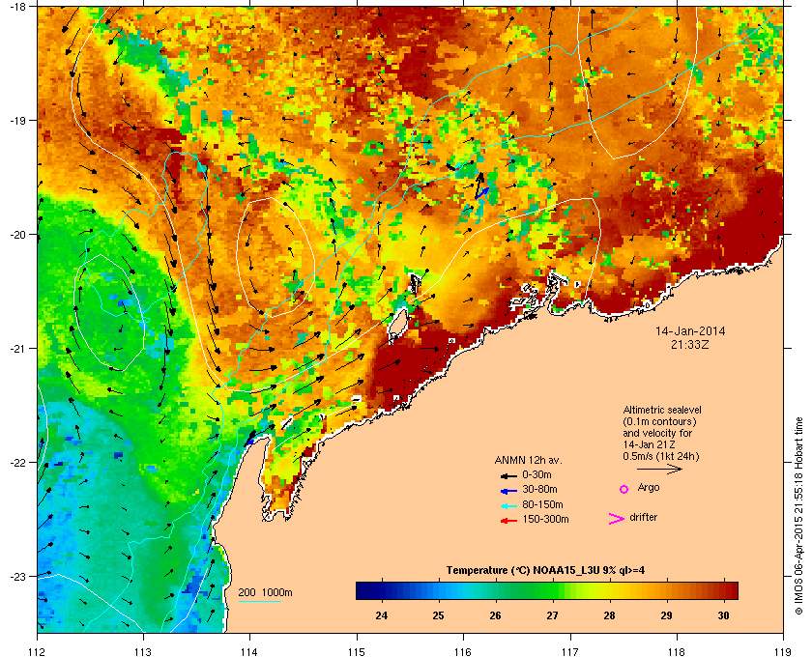Image resolution: width=812 pixels, height=657 pixels.
Task: Click the blue 30-80m legend arrow
Action: (x=508, y=490)
